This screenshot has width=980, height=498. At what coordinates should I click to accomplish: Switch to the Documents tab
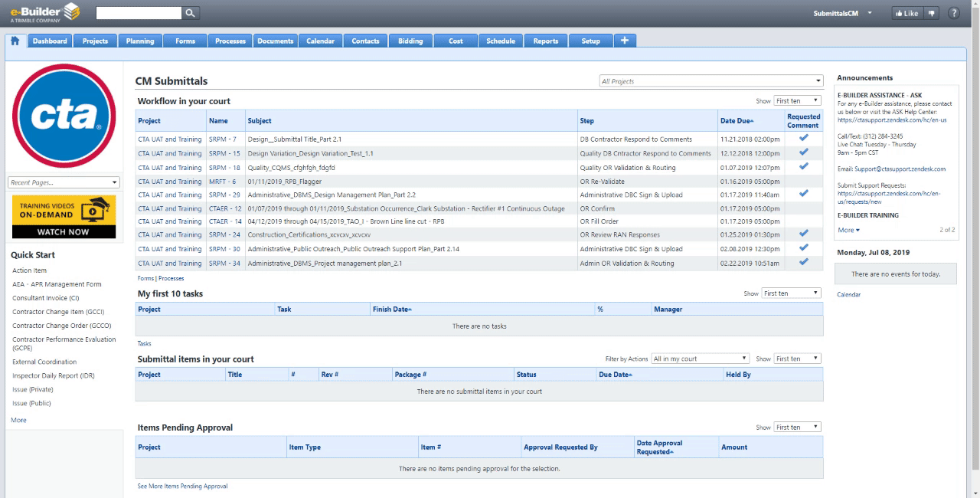(x=275, y=41)
